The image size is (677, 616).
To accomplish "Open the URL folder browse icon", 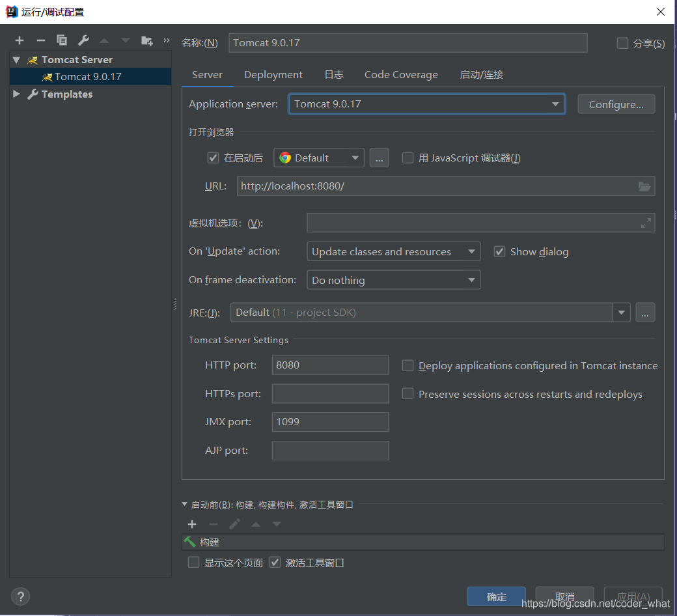I will pyautogui.click(x=644, y=186).
